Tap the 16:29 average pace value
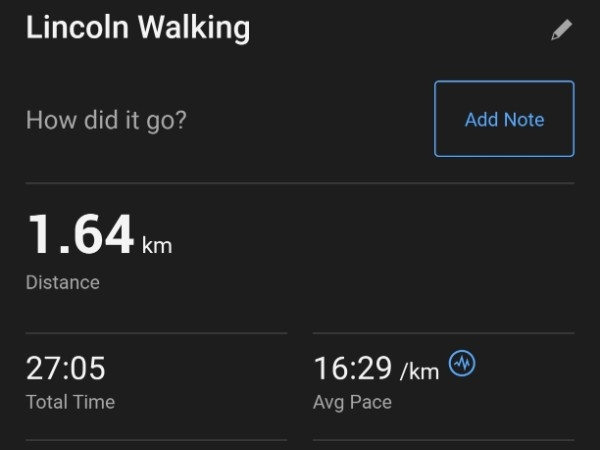Image resolution: width=600 pixels, height=450 pixels. click(352, 368)
